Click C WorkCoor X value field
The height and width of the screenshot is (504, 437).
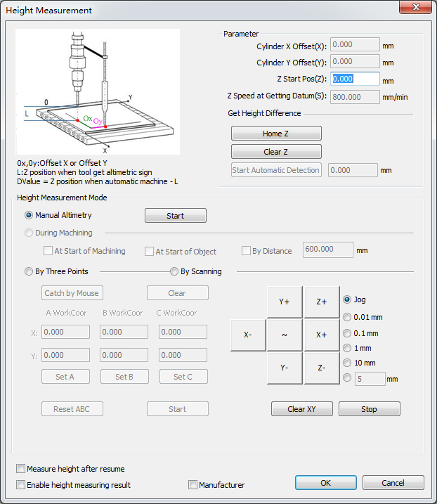click(183, 332)
